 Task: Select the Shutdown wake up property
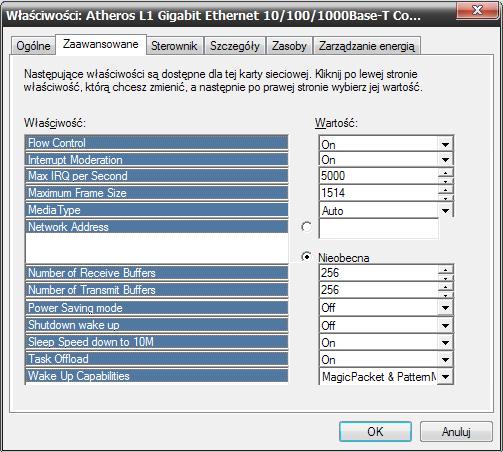coord(156,325)
